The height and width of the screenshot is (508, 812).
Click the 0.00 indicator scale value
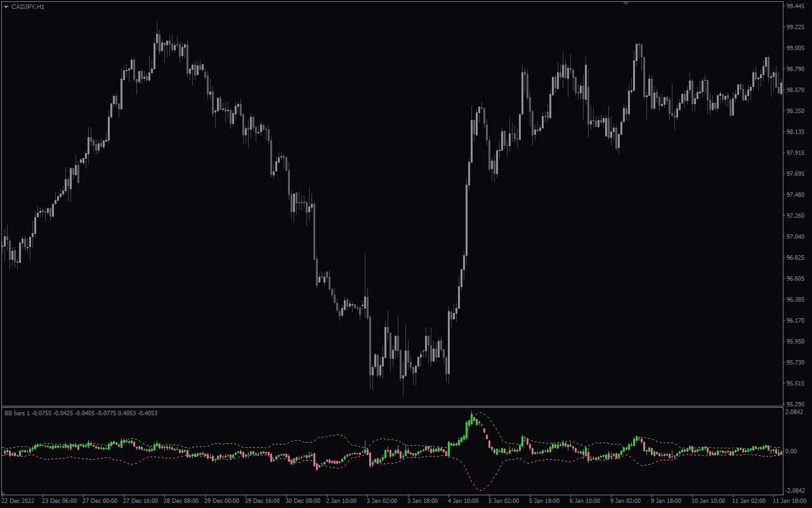point(791,451)
